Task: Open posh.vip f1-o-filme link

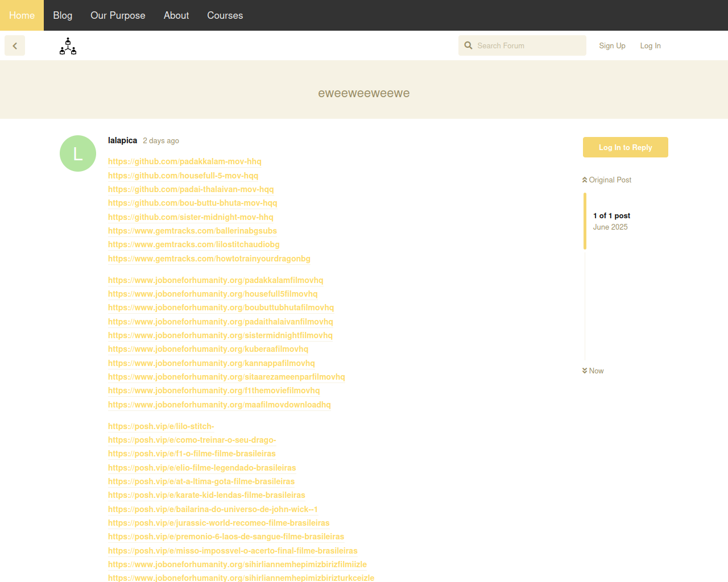Action: (192, 454)
